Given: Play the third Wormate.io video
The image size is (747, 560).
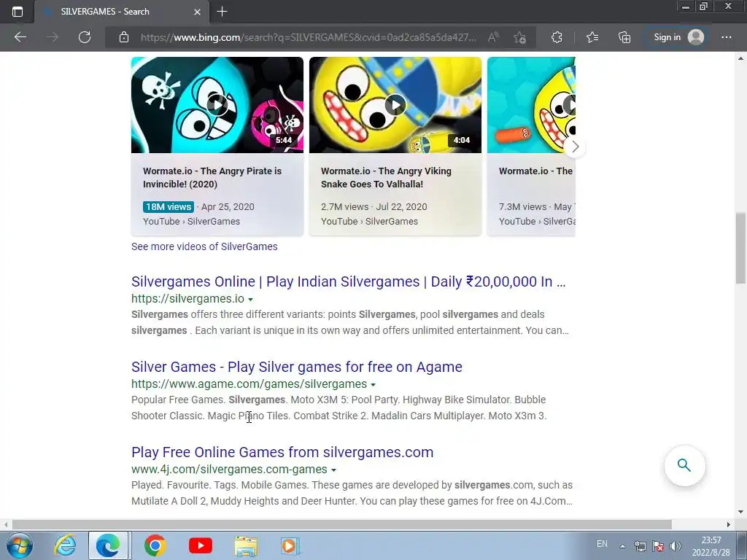Looking at the screenshot, I should [x=531, y=105].
